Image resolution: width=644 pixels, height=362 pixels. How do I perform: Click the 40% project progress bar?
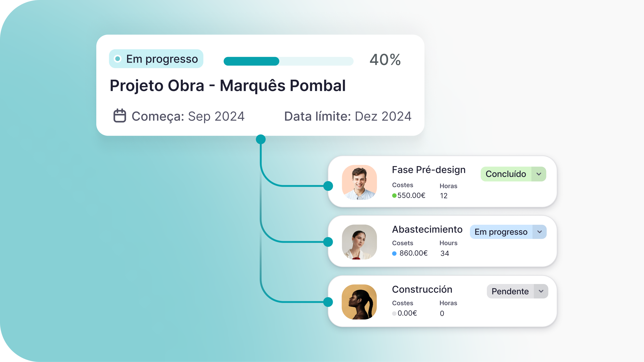coord(288,61)
